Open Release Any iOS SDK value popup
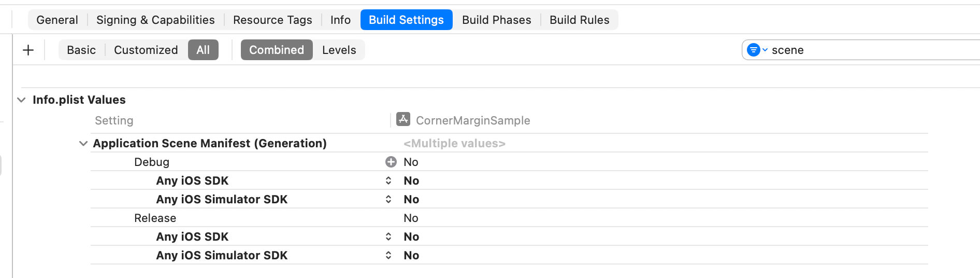 click(x=388, y=237)
